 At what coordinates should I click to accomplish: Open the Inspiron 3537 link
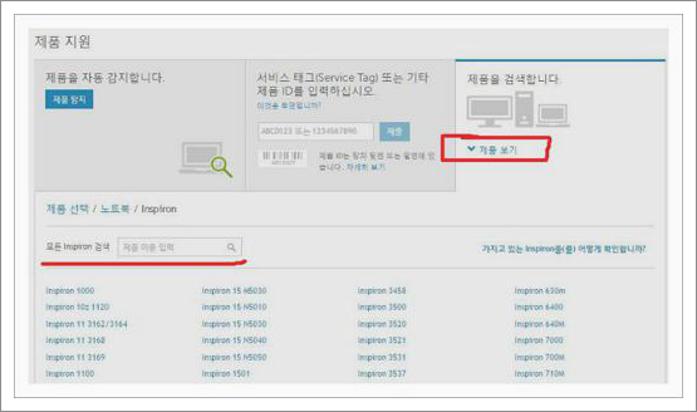click(x=381, y=374)
